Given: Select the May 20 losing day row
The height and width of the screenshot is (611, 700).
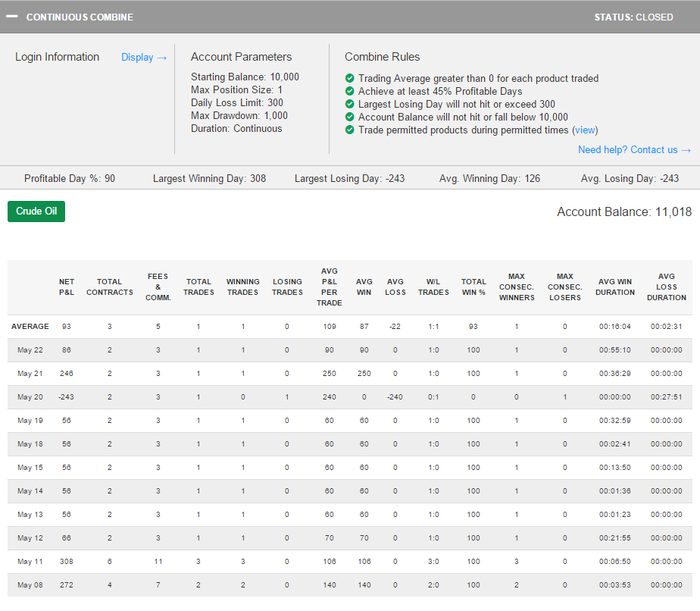Looking at the screenshot, I should [30, 397].
